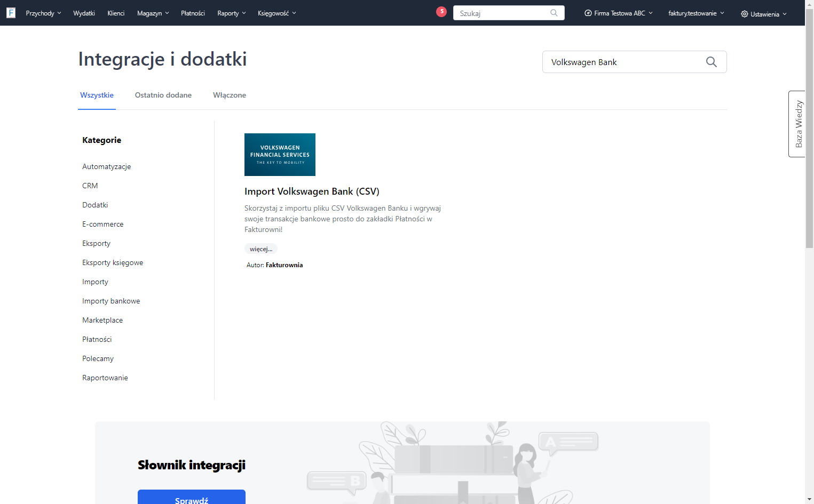
Task: Select the Dodatki category
Action: point(95,205)
